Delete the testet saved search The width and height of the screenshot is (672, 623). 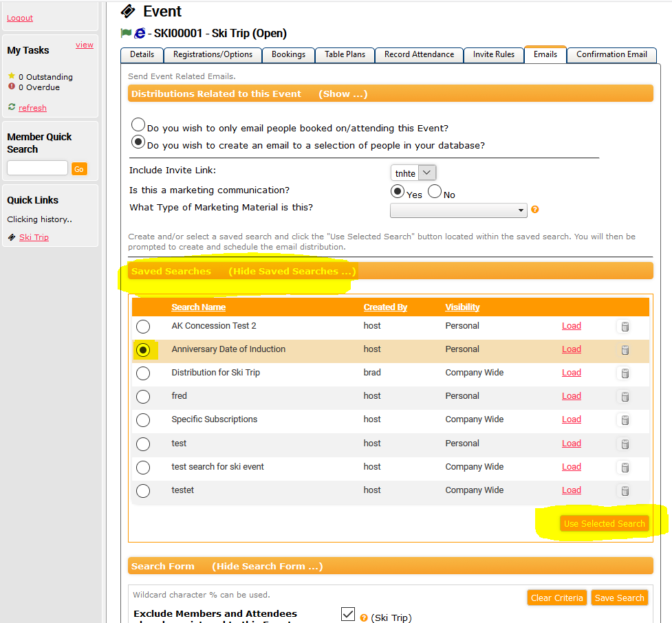coord(625,491)
